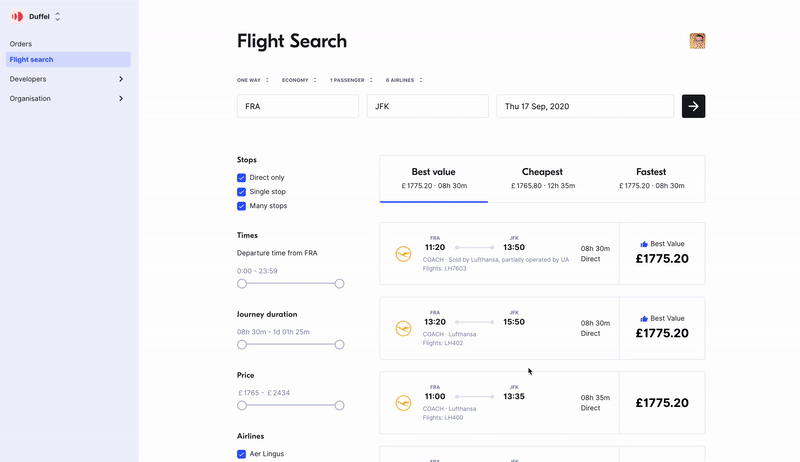The height and width of the screenshot is (462, 800).
Task: Click the Flight Search page heading
Action: (292, 41)
